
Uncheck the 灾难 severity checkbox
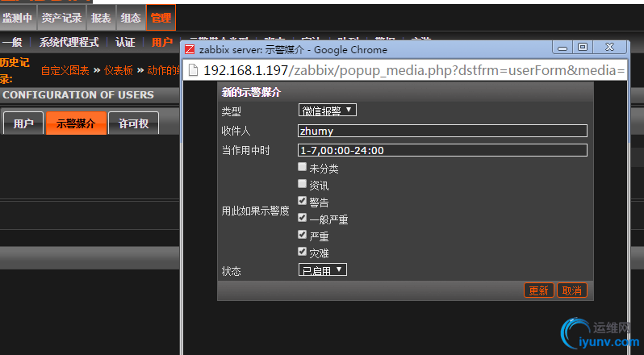[303, 252]
